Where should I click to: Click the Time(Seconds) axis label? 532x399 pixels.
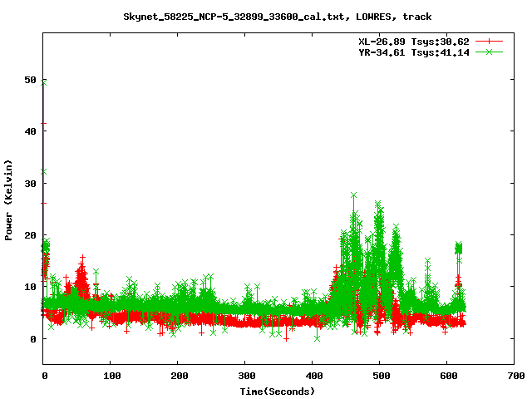277,392
